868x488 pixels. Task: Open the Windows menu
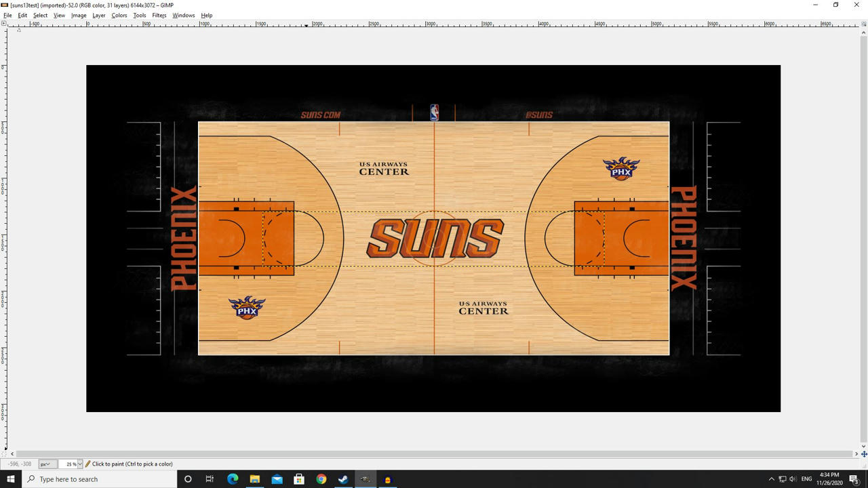183,15
